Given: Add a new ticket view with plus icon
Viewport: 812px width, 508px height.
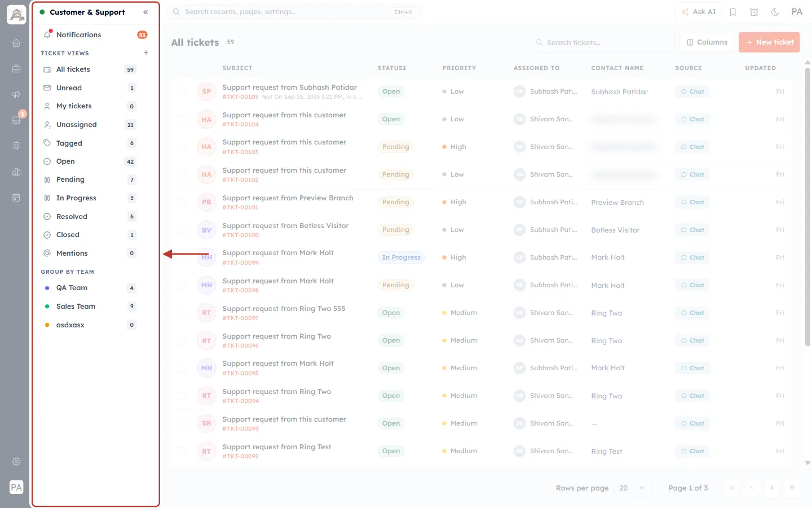Looking at the screenshot, I should pos(146,53).
